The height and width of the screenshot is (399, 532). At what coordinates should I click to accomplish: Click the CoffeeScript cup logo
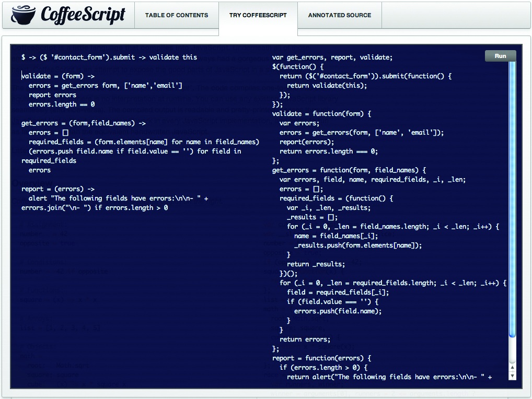click(22, 15)
